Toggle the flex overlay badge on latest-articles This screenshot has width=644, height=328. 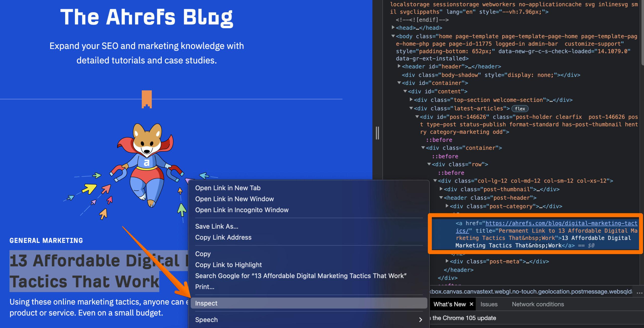click(520, 108)
